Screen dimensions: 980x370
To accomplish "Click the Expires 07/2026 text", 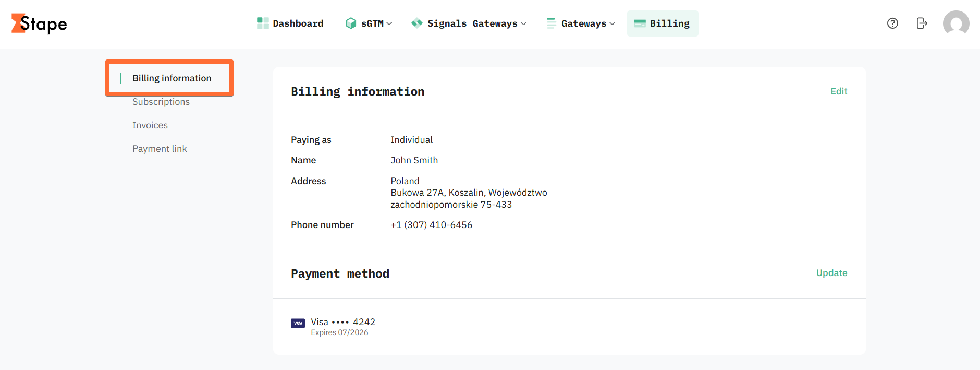I will 339,332.
